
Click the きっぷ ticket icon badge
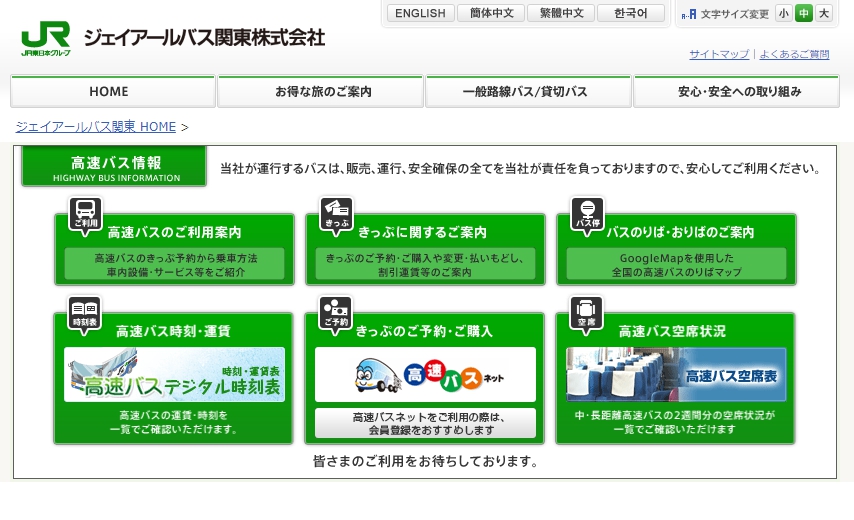click(x=337, y=215)
